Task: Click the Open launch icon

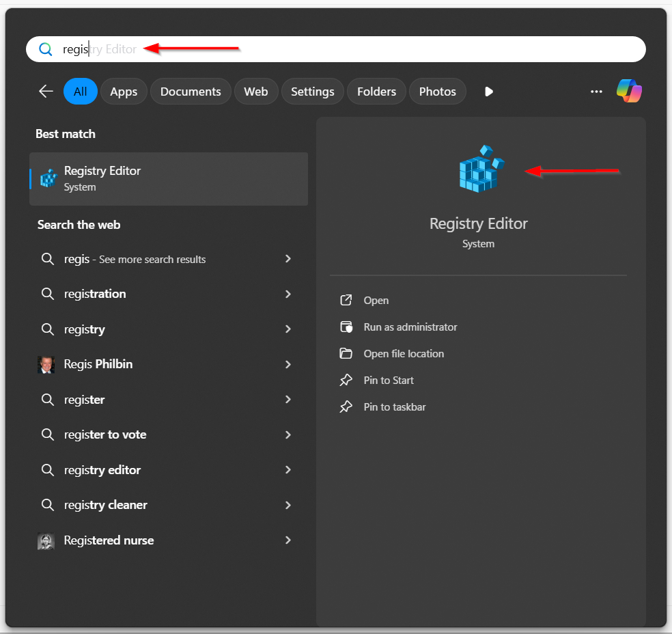Action: pos(346,300)
